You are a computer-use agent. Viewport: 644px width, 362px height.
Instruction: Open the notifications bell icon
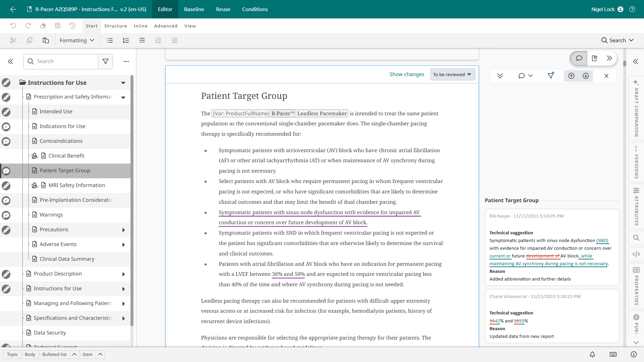592,354
